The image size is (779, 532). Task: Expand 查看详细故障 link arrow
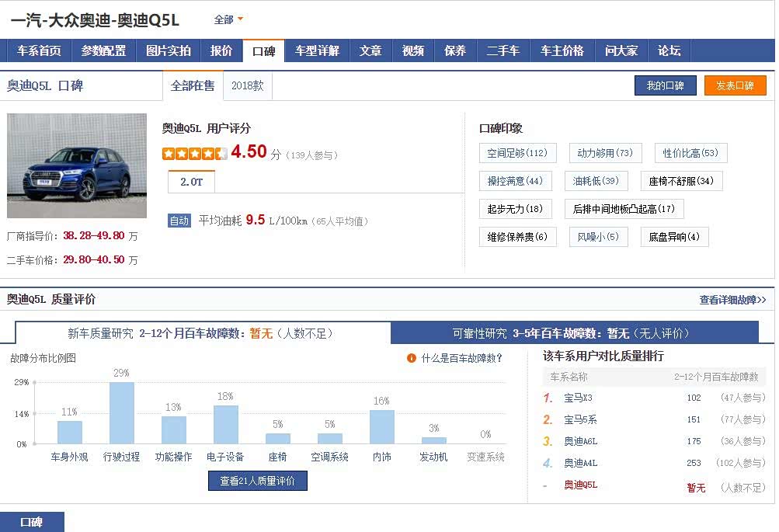click(x=732, y=300)
